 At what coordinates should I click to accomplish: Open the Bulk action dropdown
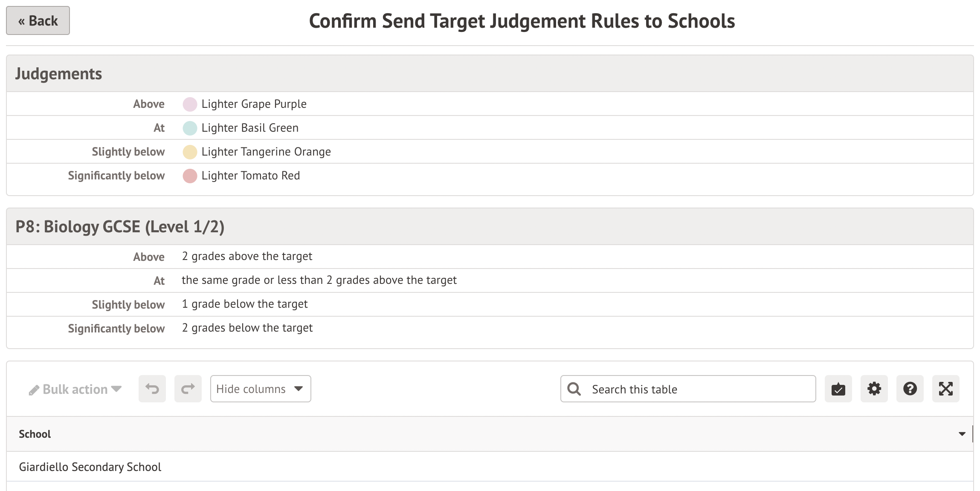tap(75, 389)
